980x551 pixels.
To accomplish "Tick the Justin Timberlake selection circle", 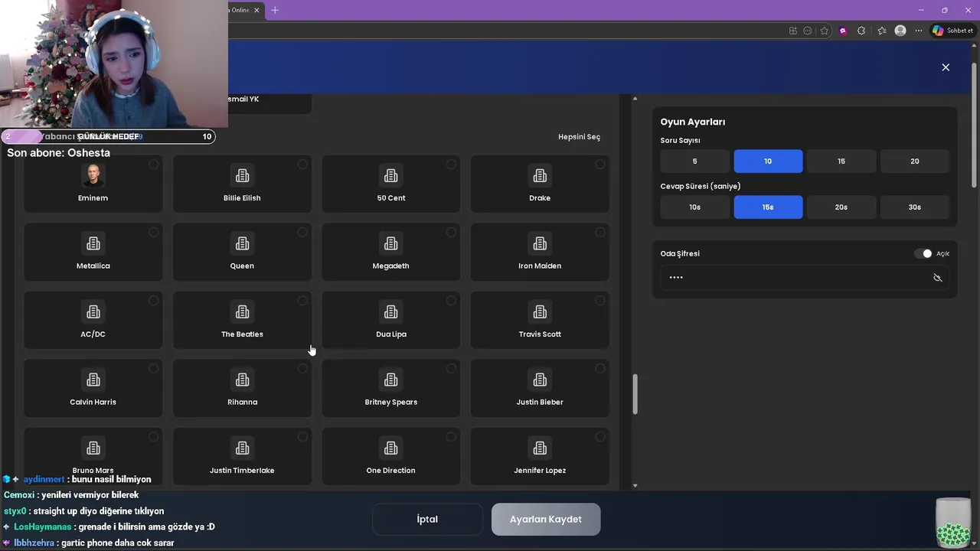I will 302,437.
